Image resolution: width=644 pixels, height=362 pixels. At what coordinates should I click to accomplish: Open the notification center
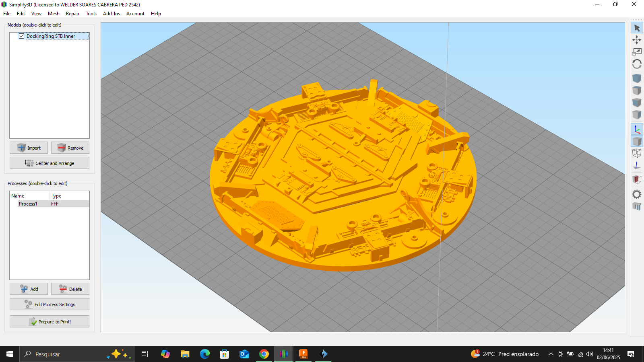[631, 354]
